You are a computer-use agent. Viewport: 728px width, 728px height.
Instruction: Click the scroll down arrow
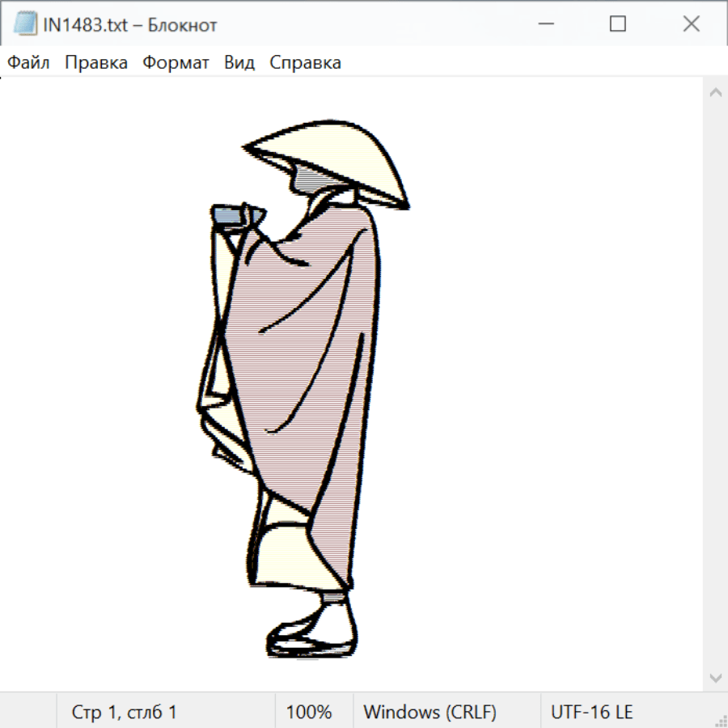(715, 677)
